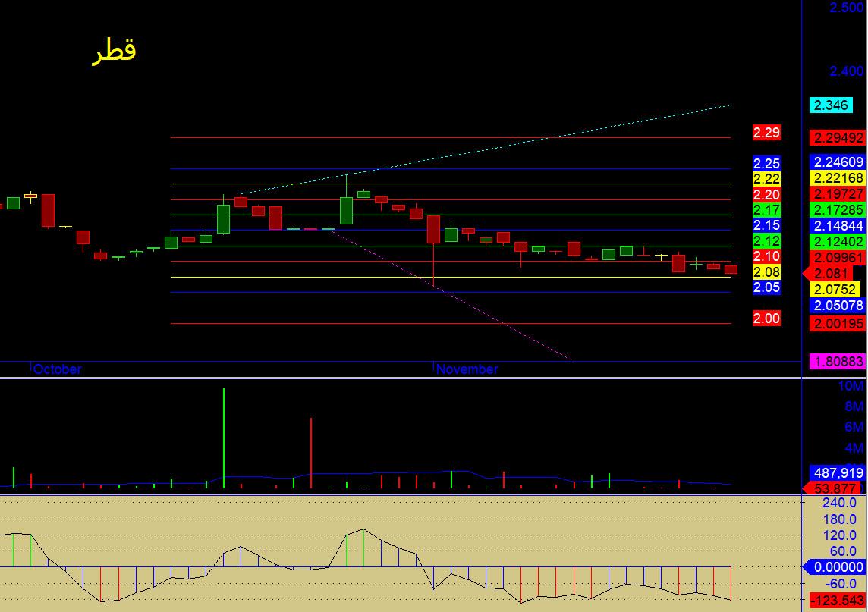Click the red 2.10 level tag
Viewport: 868px width, 612px height.
[x=766, y=256]
